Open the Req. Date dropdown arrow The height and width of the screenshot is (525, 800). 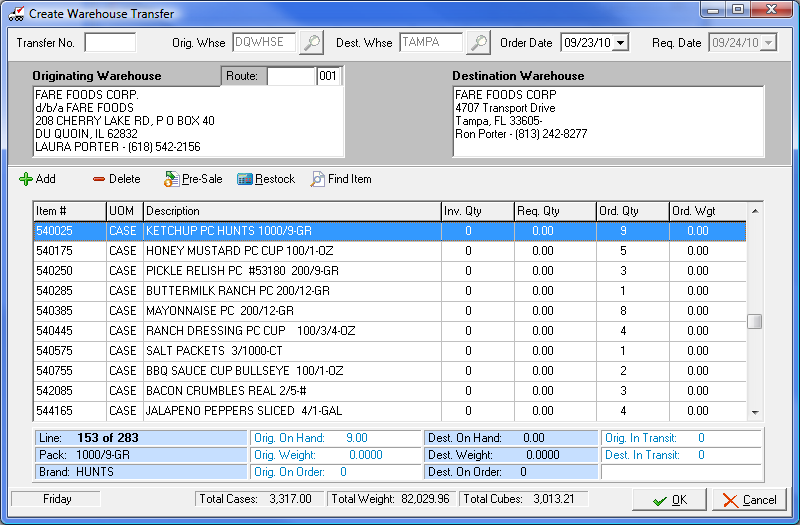tap(768, 42)
